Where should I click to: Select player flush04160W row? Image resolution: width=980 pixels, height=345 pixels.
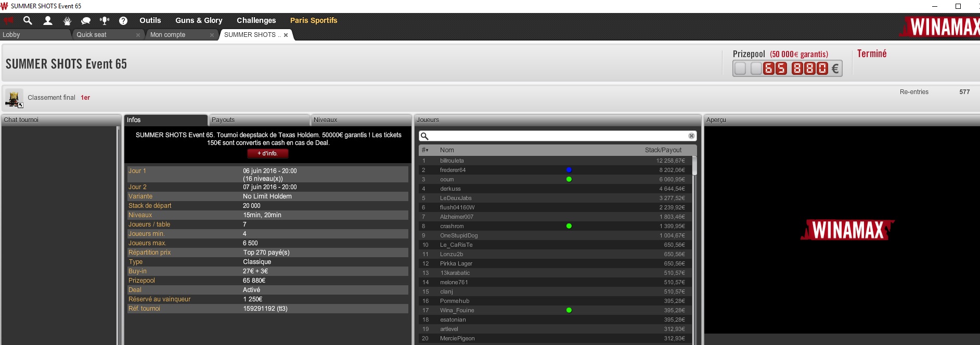[x=555, y=207]
